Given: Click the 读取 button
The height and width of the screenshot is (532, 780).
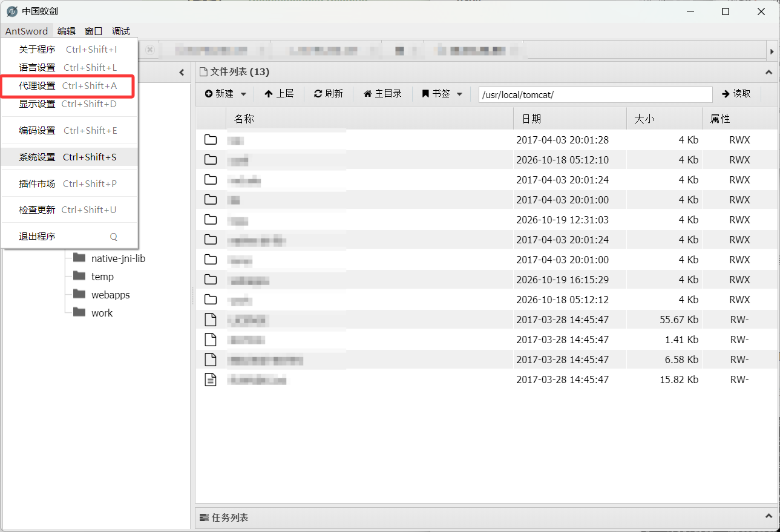Looking at the screenshot, I should tap(736, 94).
